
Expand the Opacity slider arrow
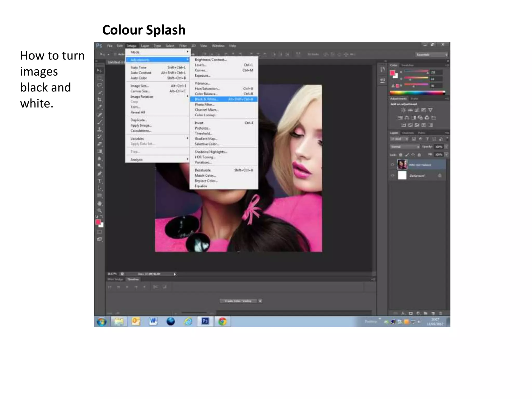tap(446, 147)
